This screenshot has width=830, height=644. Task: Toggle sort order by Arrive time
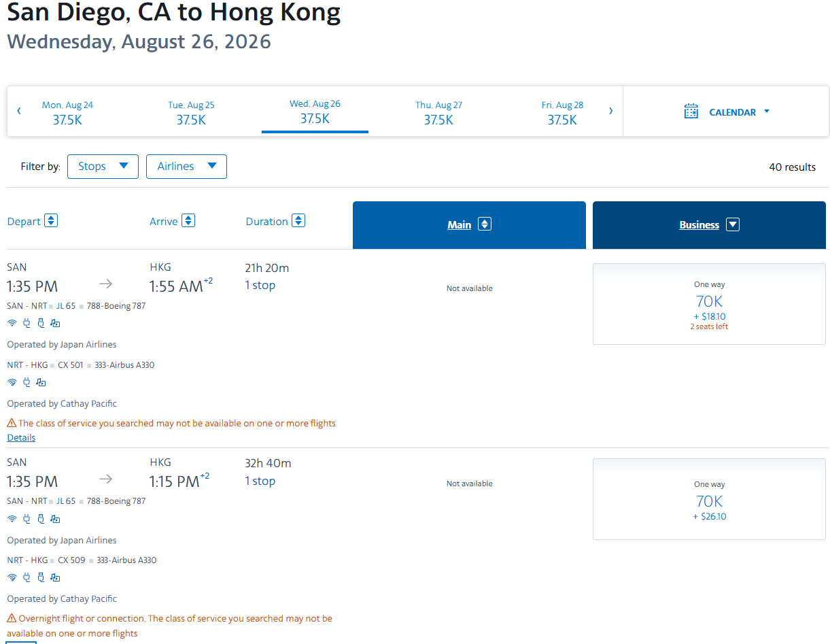tap(188, 221)
